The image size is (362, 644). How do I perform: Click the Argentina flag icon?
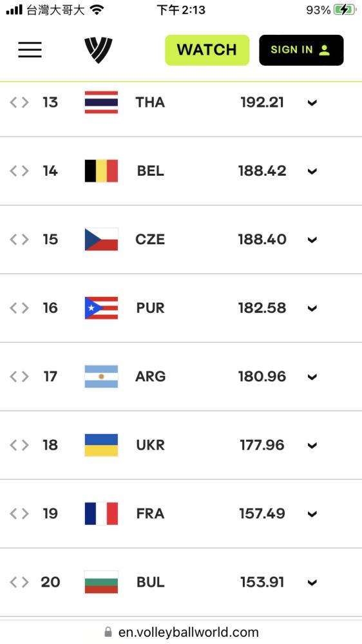coord(101,377)
